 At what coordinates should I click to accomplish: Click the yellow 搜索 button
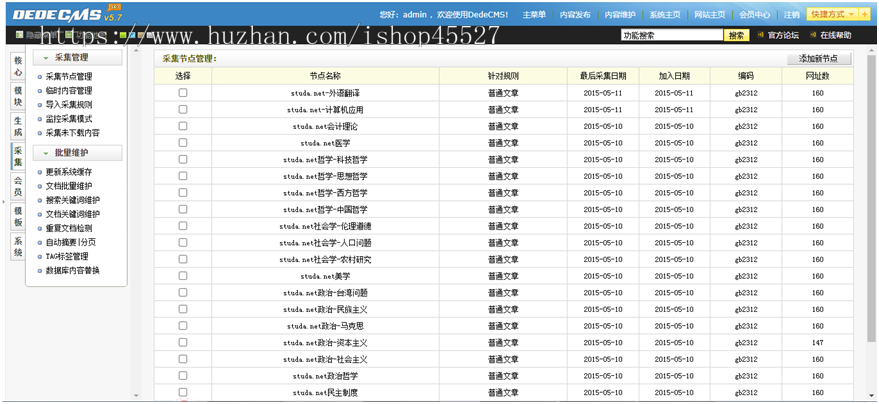coord(737,35)
